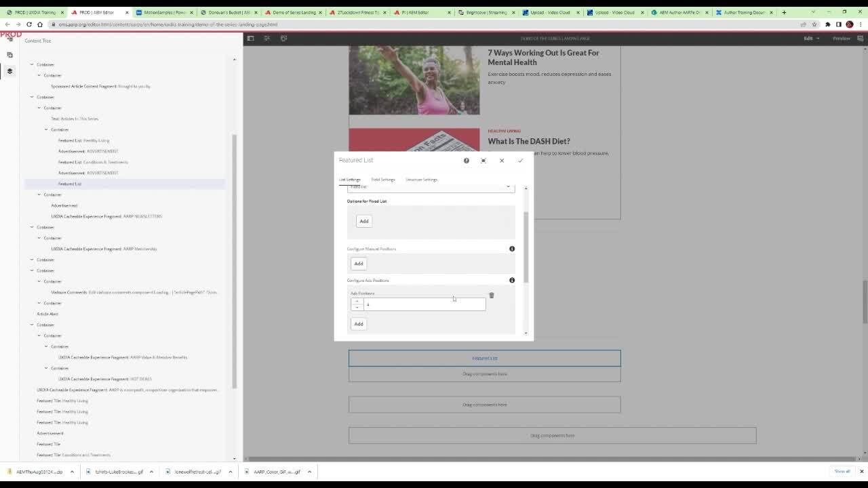Open 'What Is The DASH Diet?' article
Screen dimensions: 868x488
tap(529, 142)
